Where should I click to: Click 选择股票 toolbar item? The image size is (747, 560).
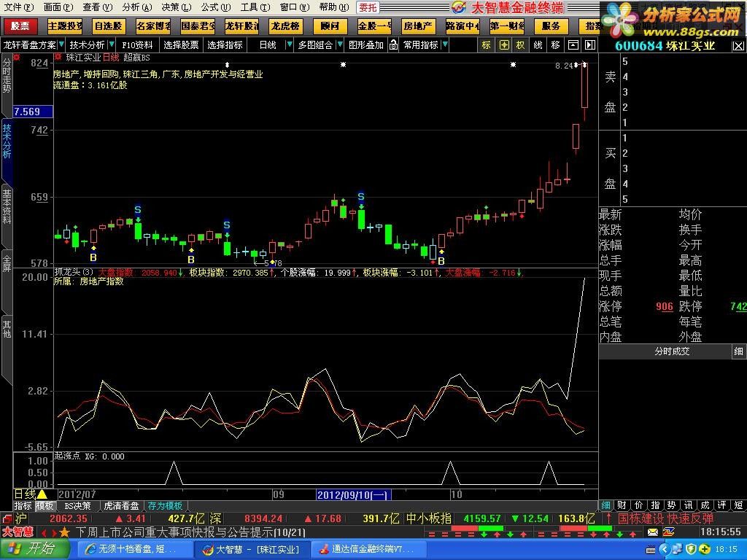181,45
